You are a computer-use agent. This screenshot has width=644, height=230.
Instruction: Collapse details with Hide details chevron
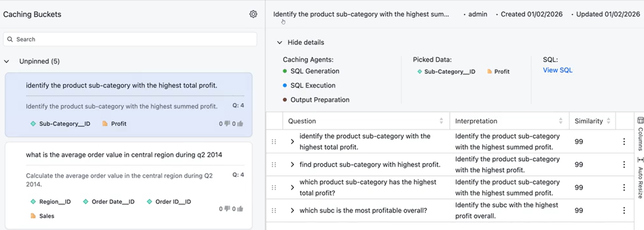[280, 43]
